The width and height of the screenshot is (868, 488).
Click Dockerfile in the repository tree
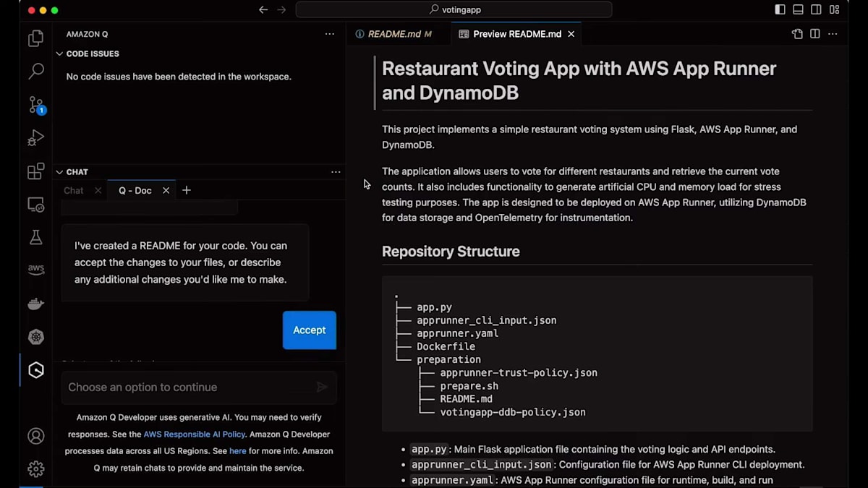(x=446, y=346)
